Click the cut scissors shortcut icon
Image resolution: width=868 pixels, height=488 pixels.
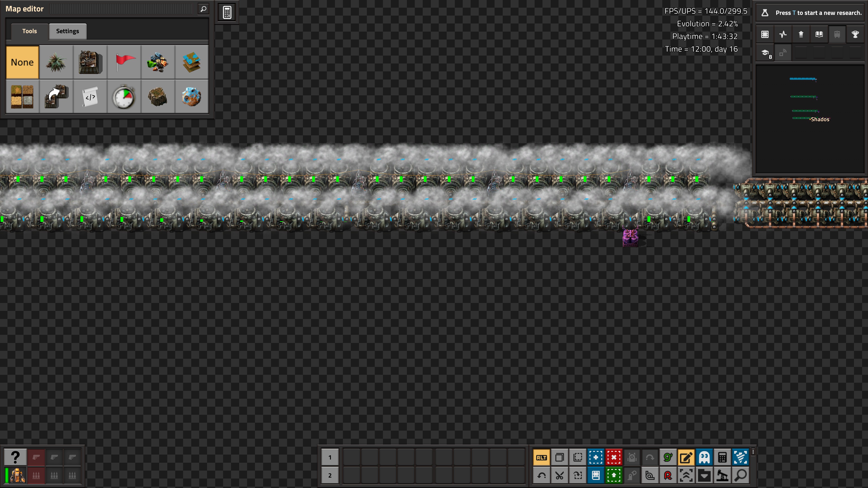(559, 475)
